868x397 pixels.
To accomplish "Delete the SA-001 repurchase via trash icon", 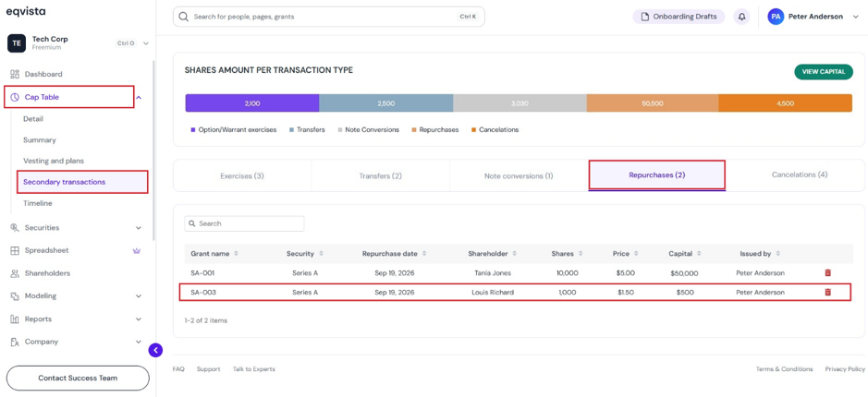I will (827, 272).
